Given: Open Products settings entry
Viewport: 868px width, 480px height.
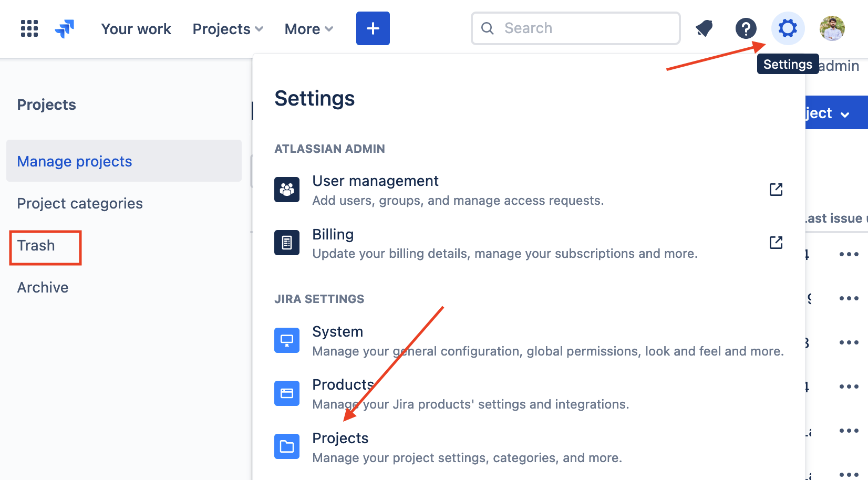Looking at the screenshot, I should (530, 394).
